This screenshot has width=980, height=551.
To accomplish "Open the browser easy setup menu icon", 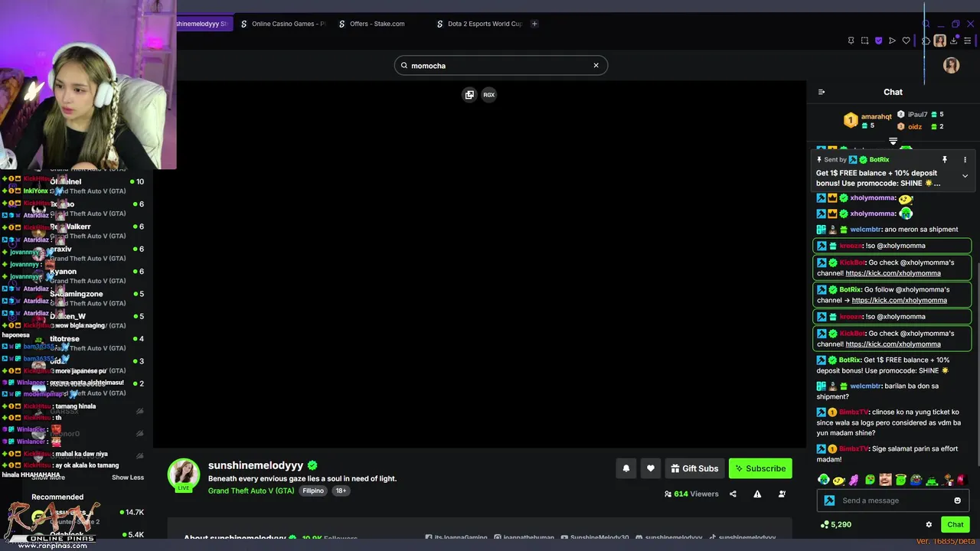I will click(968, 41).
